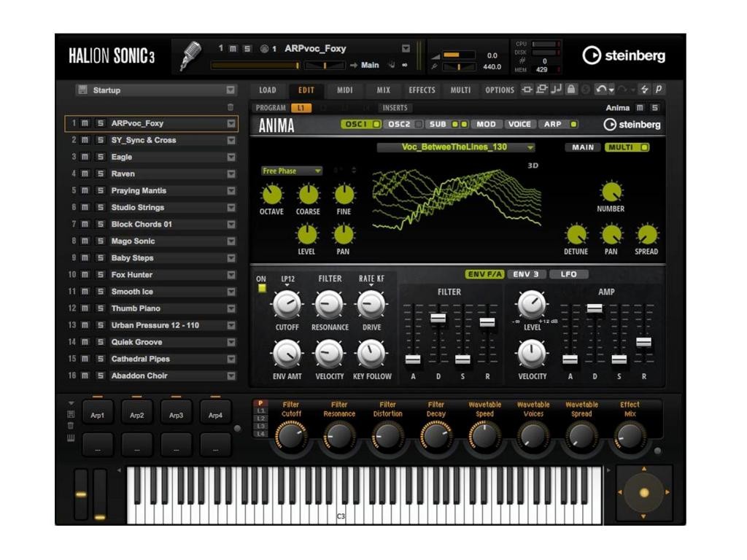Image resolution: width=747 pixels, height=560 pixels.
Task: Click the first toolbar icon right of OPTIONS
Action: (x=527, y=89)
